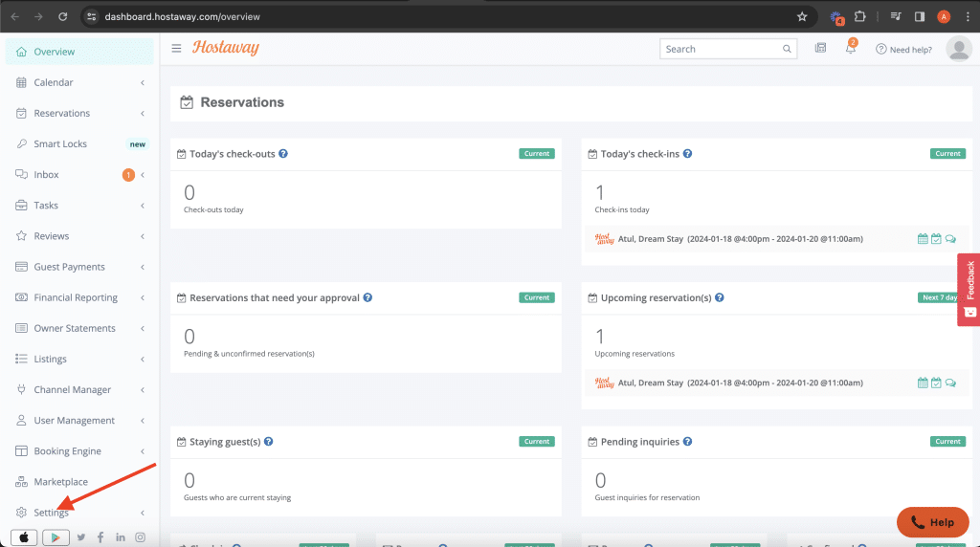Click help icon beside Today's check-outs
This screenshot has height=547, width=980.
(x=283, y=154)
